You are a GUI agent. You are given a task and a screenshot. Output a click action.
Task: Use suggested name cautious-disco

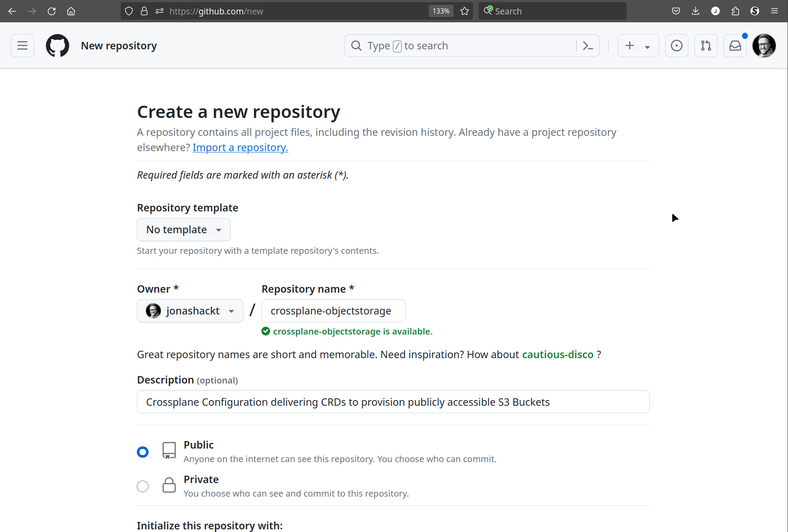(558, 354)
